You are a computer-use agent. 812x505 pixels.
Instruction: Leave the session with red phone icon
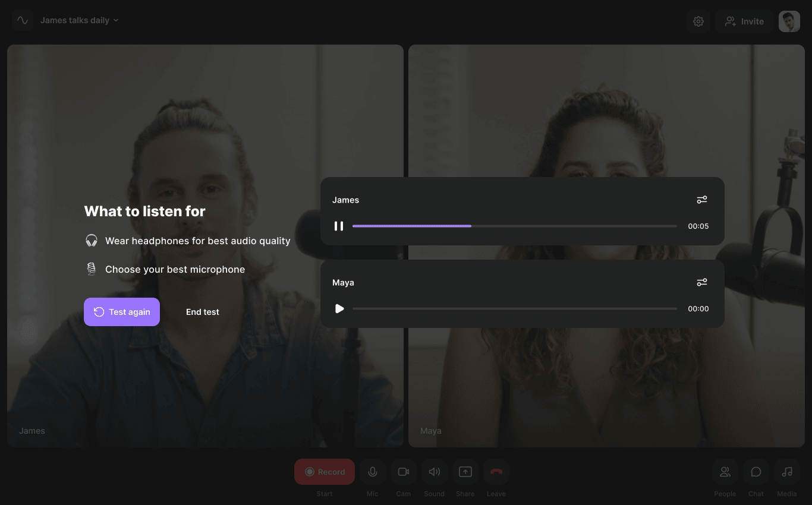pos(496,472)
